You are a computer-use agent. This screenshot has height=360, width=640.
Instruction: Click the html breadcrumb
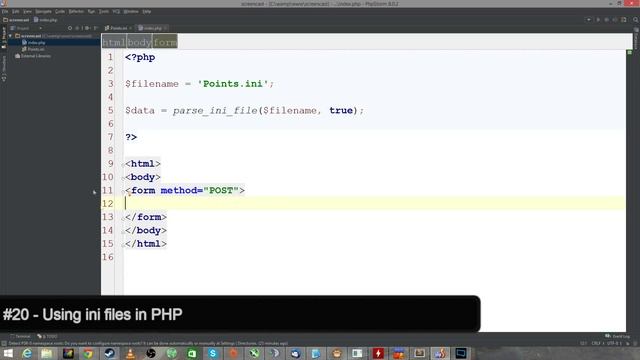click(x=114, y=42)
